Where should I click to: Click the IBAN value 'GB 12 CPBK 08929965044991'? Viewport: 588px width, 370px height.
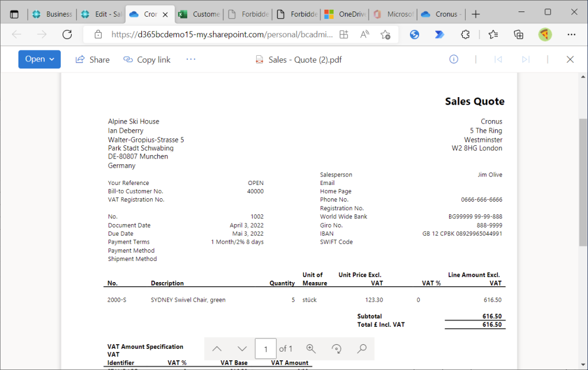[462, 233]
